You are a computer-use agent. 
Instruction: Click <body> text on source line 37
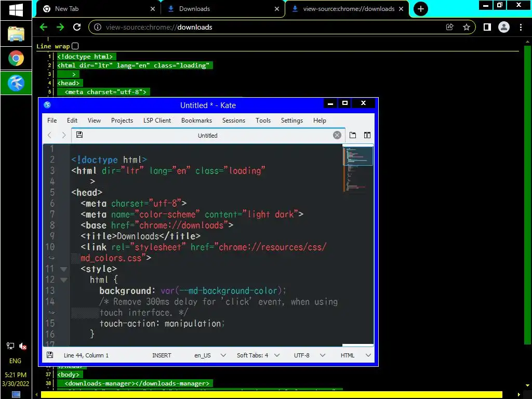click(x=68, y=375)
